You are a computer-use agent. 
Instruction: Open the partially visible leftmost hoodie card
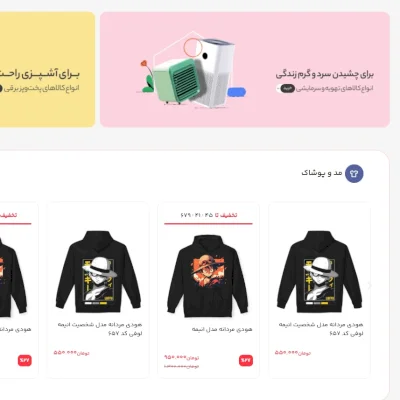19,290
